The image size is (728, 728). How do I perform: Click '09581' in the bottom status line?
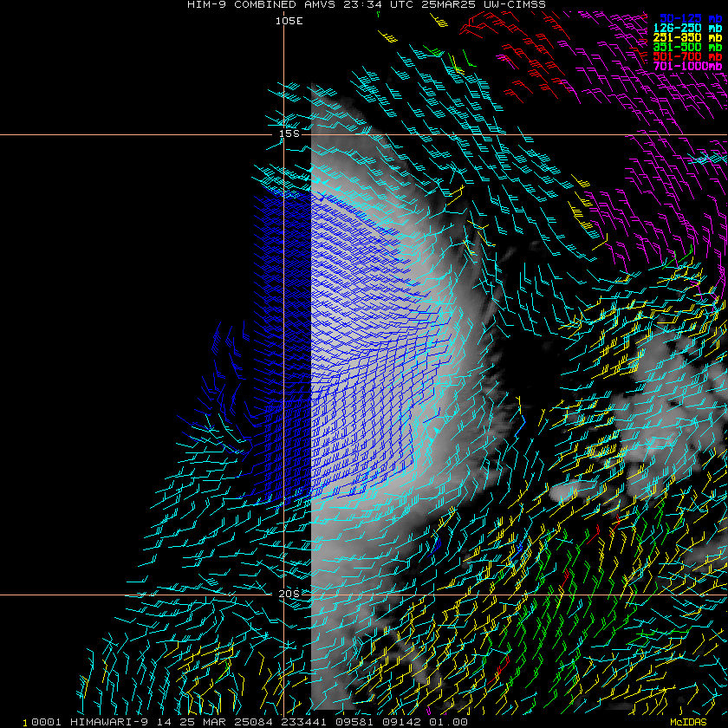(354, 722)
